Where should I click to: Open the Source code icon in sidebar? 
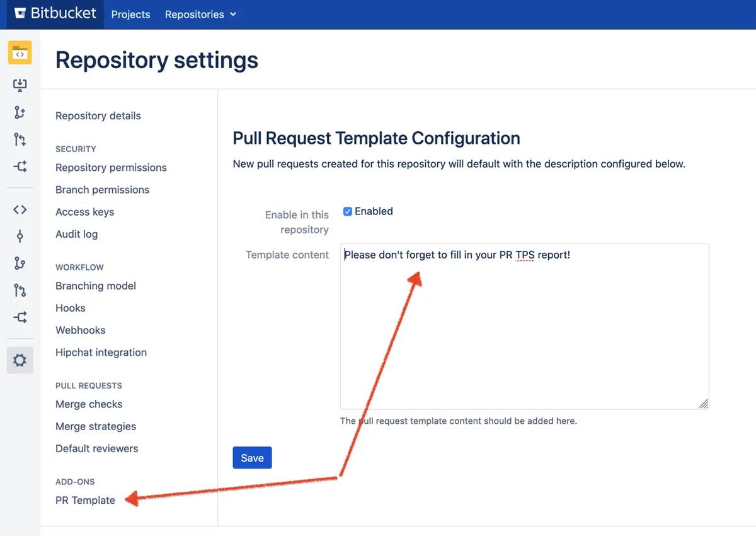click(20, 209)
